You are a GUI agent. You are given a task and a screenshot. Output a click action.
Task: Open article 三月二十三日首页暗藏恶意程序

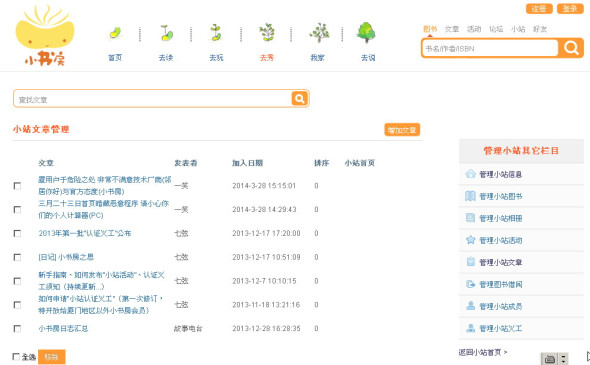[103, 209]
